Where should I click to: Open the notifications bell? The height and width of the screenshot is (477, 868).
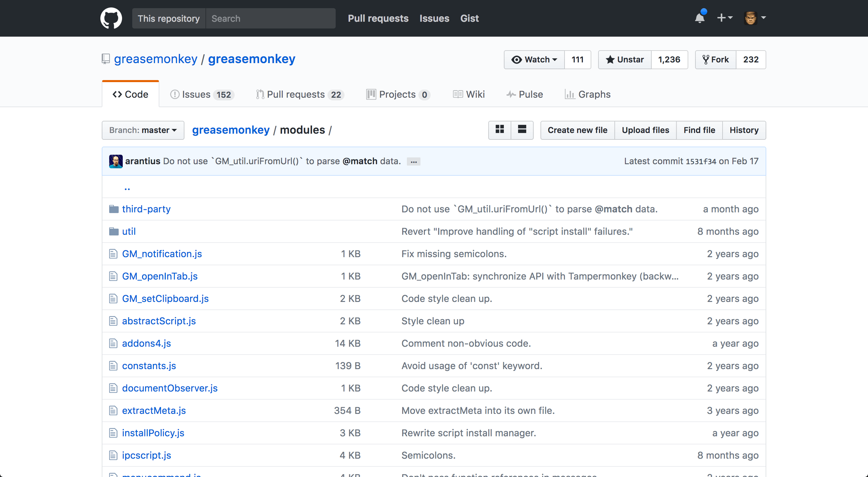pos(699,18)
